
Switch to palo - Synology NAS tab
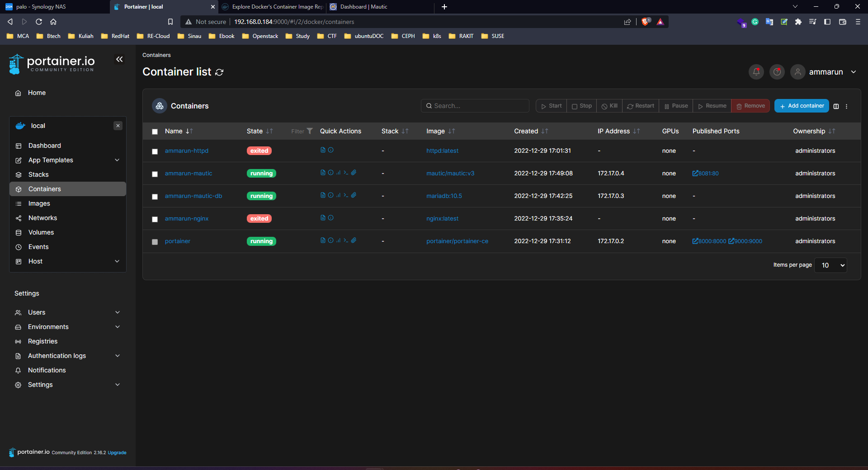pos(54,7)
